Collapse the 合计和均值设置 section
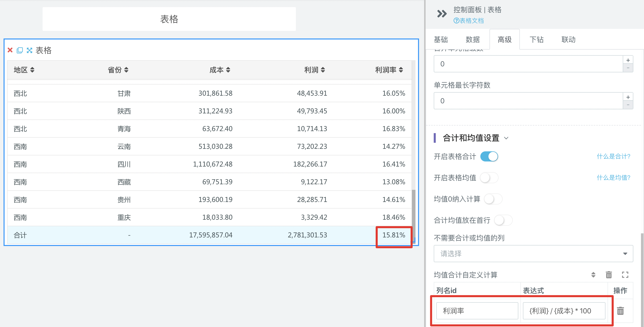 [506, 138]
